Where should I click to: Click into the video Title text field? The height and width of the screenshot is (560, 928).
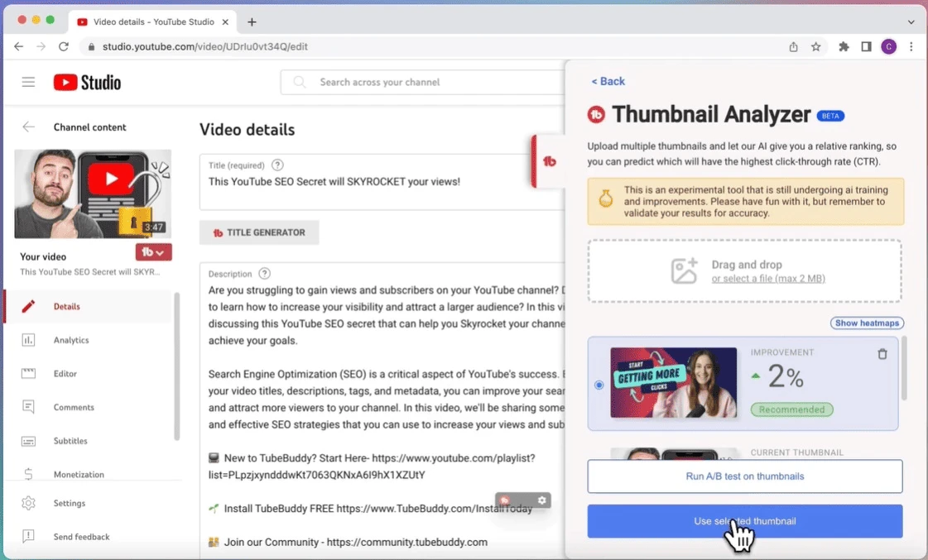tap(382, 182)
